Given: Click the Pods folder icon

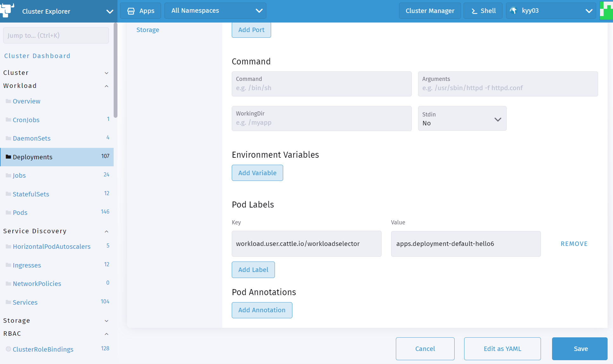Looking at the screenshot, I should 9,213.
